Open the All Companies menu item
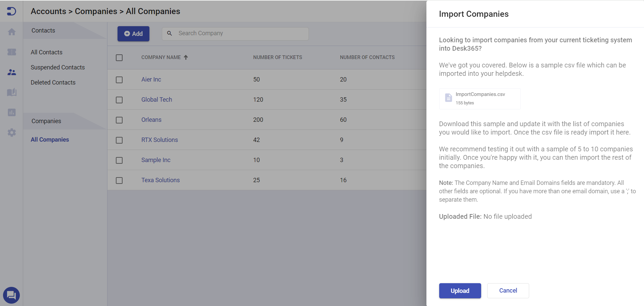 coord(50,139)
